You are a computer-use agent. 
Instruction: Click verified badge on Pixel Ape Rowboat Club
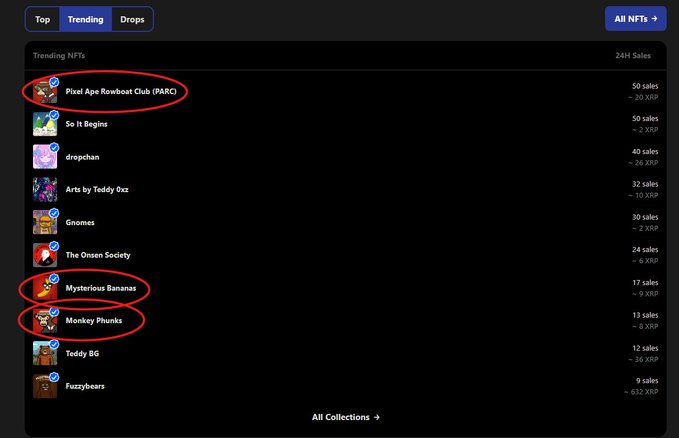[x=54, y=82]
